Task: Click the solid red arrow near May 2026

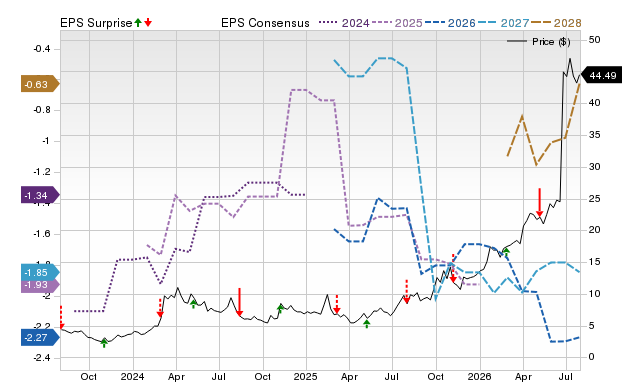Action: coord(539,202)
